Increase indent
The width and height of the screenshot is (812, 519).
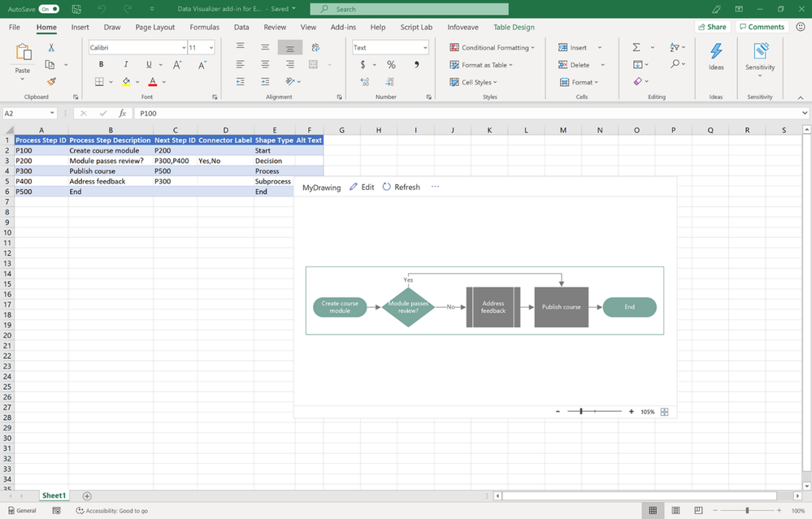point(265,82)
